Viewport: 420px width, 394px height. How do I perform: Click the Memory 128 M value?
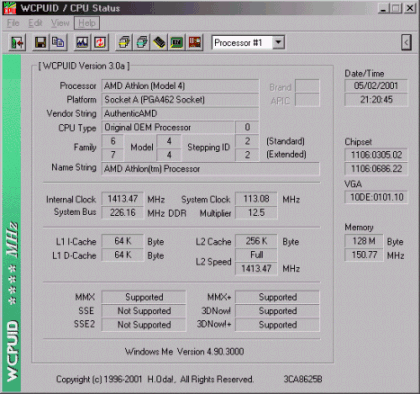point(364,241)
